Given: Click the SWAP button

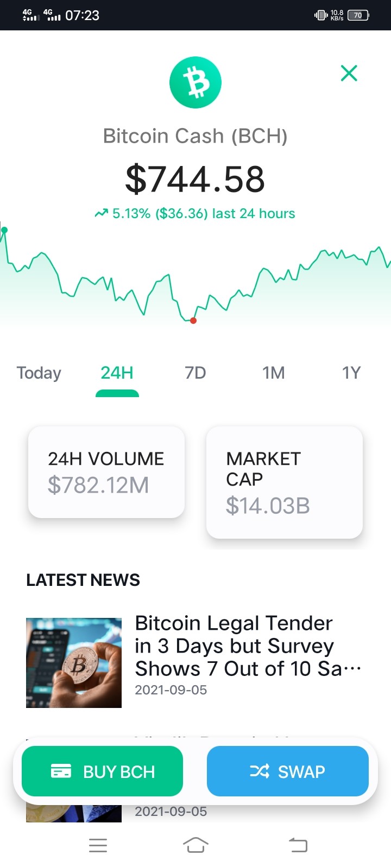Looking at the screenshot, I should pyautogui.click(x=288, y=771).
